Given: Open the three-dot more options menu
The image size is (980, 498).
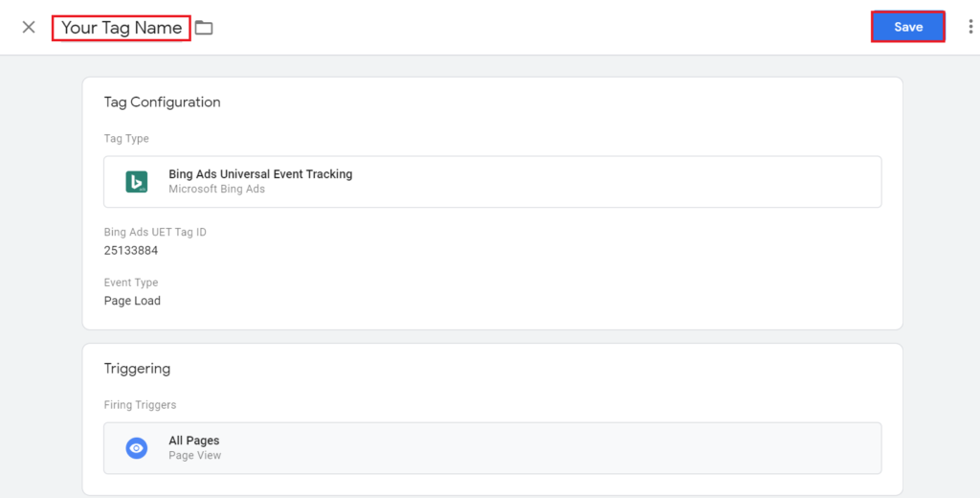Looking at the screenshot, I should (970, 28).
